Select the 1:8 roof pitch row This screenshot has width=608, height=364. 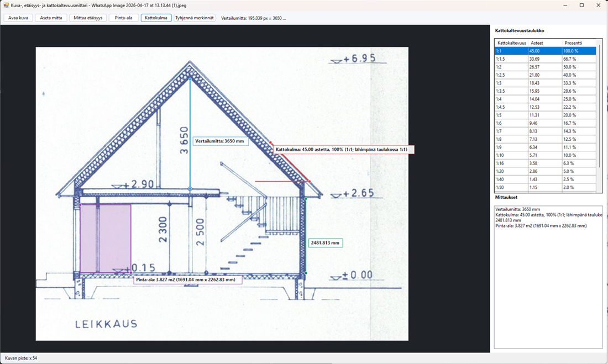[546, 139]
